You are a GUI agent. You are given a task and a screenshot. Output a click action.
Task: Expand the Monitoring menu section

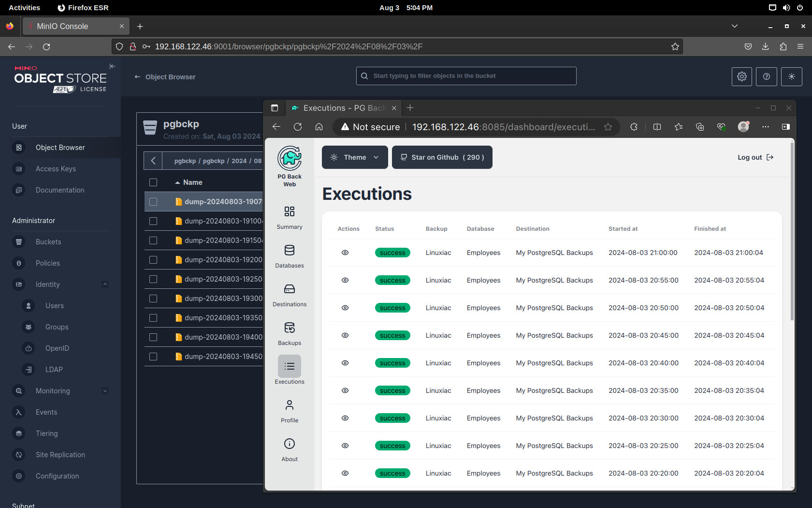pyautogui.click(x=105, y=391)
